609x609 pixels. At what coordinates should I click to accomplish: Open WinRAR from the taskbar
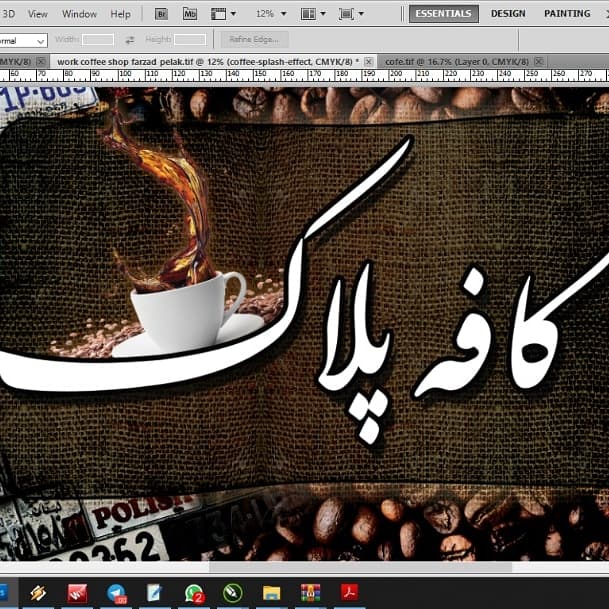pyautogui.click(x=310, y=593)
